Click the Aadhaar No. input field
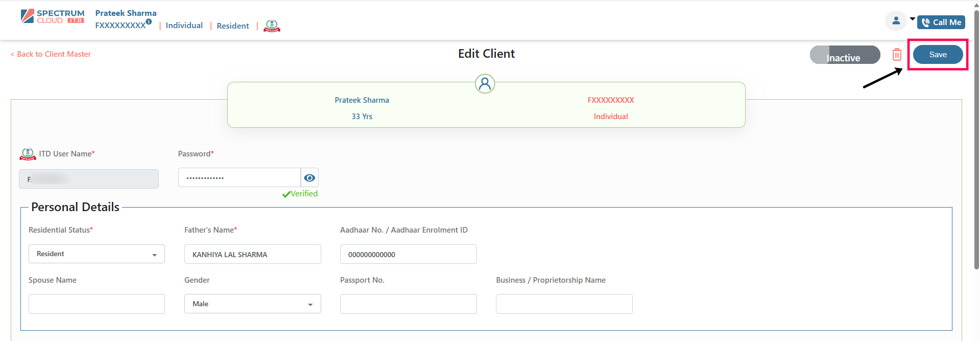The width and height of the screenshot is (980, 341). (408, 255)
